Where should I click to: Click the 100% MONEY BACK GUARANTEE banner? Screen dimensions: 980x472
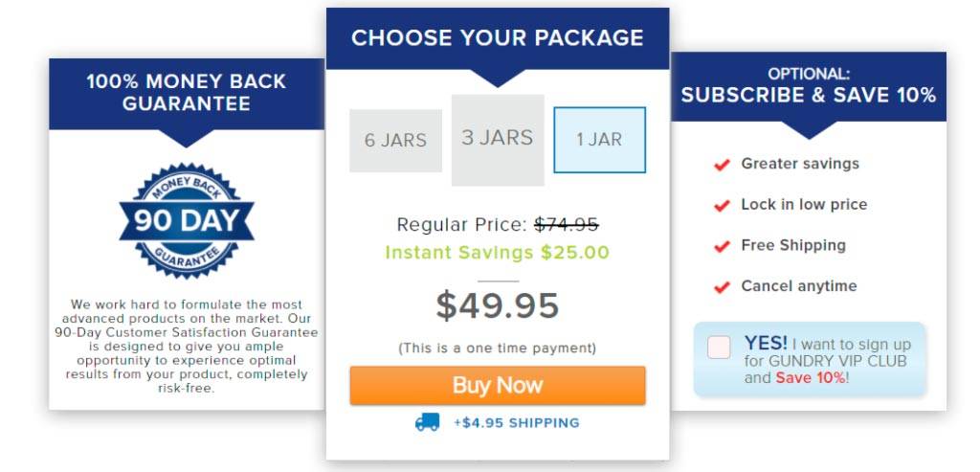click(x=187, y=92)
